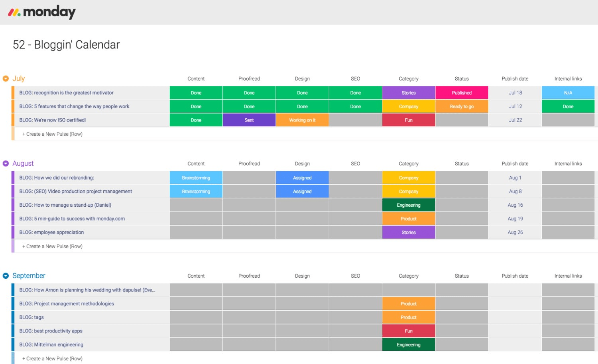Screen dimensions: 598x364
Task: Click the Aug 8 publish date
Action: pyautogui.click(x=515, y=191)
